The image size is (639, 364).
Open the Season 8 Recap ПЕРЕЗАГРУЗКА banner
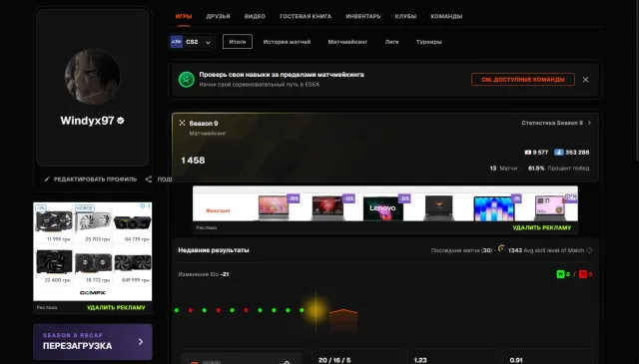point(93,342)
